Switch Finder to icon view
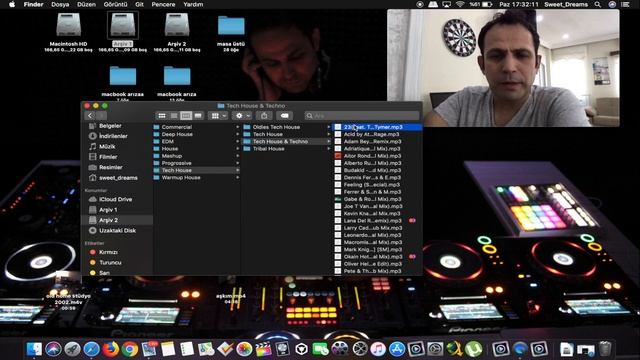This screenshot has height=360, width=640. [162, 116]
